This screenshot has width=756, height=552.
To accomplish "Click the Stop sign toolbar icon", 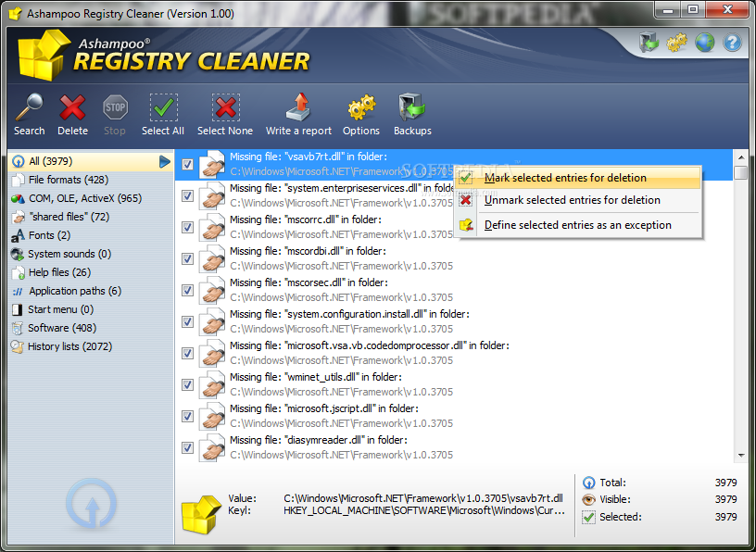I will [x=115, y=107].
